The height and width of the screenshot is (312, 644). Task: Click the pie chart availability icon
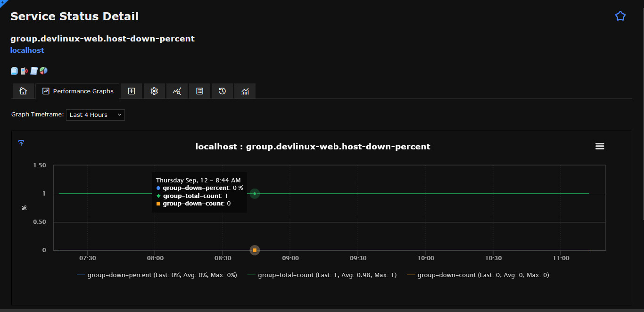[43, 71]
